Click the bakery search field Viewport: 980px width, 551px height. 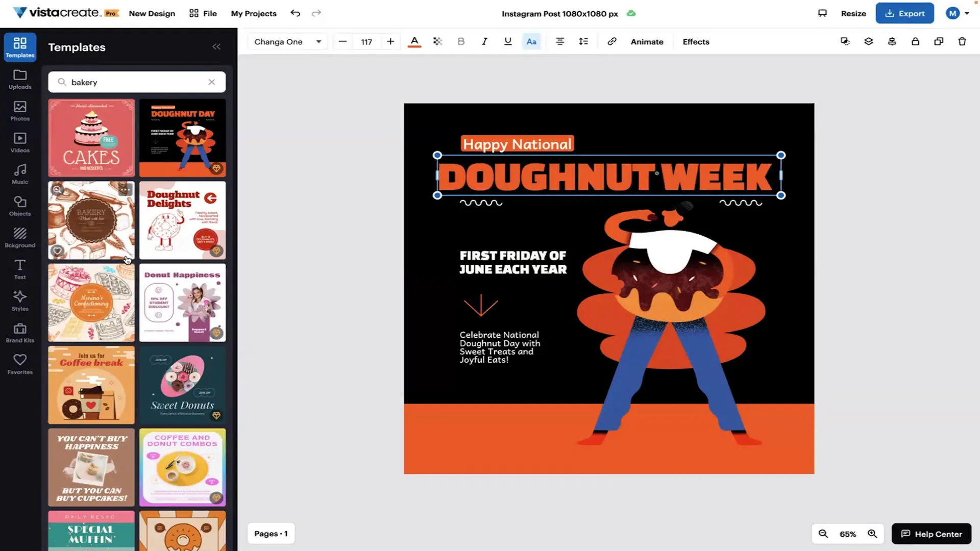pyautogui.click(x=137, y=82)
